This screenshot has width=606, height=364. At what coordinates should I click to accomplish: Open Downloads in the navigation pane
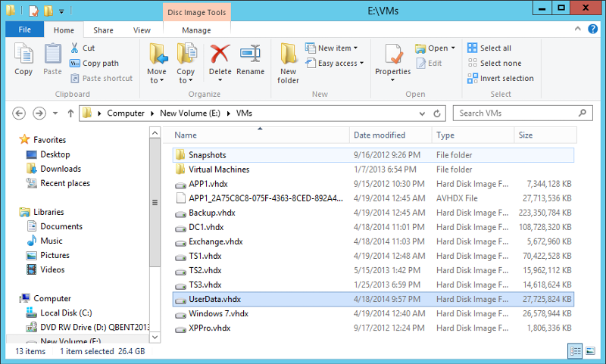coord(54,169)
